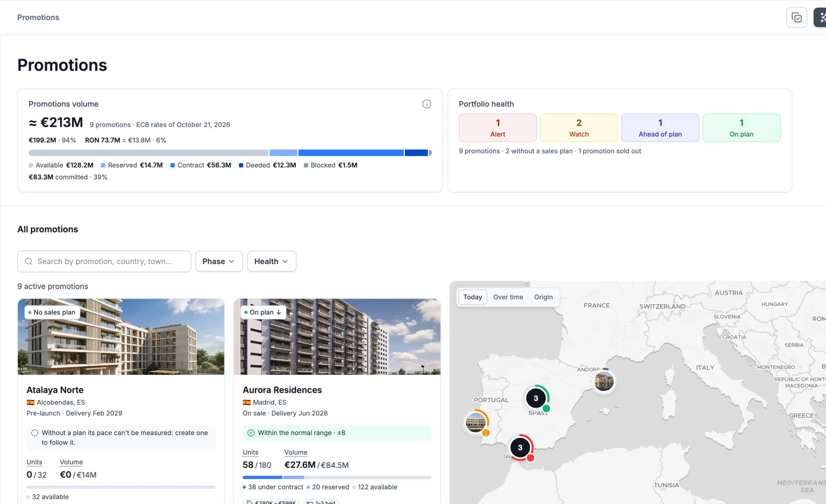Viewport: 826px width, 504px height.
Task: Click the dashed circle icon in no-plan notice
Action: pos(34,433)
